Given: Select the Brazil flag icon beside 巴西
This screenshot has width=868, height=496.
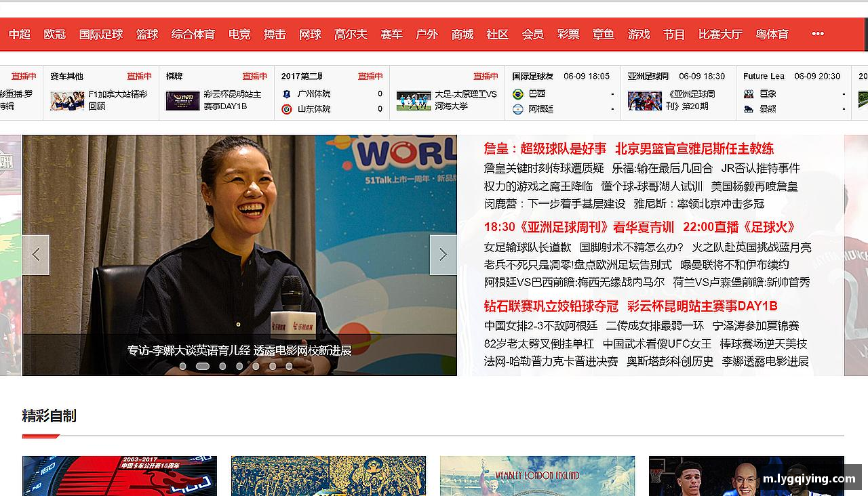Looking at the screenshot, I should (518, 94).
